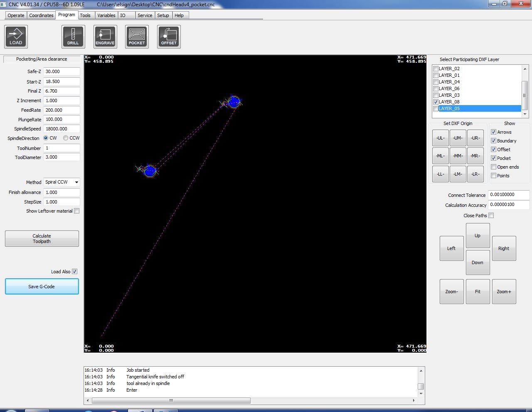Set DXF origin to lower right (-LR-)
Screen dimensions: 532x412
coord(475,174)
